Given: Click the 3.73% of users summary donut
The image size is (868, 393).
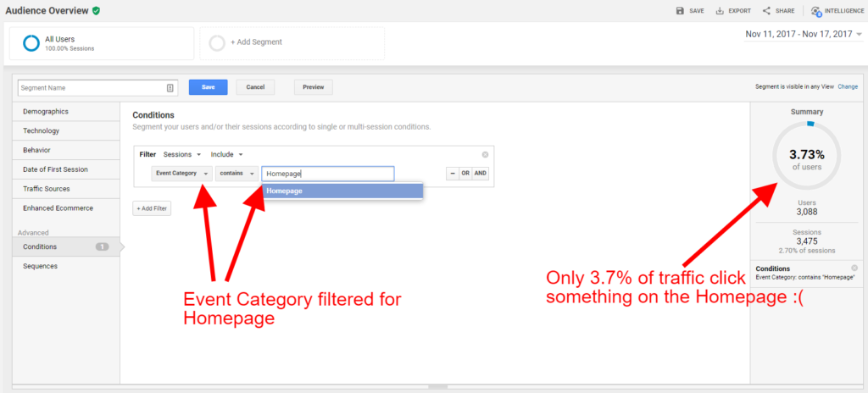Looking at the screenshot, I should [x=807, y=156].
